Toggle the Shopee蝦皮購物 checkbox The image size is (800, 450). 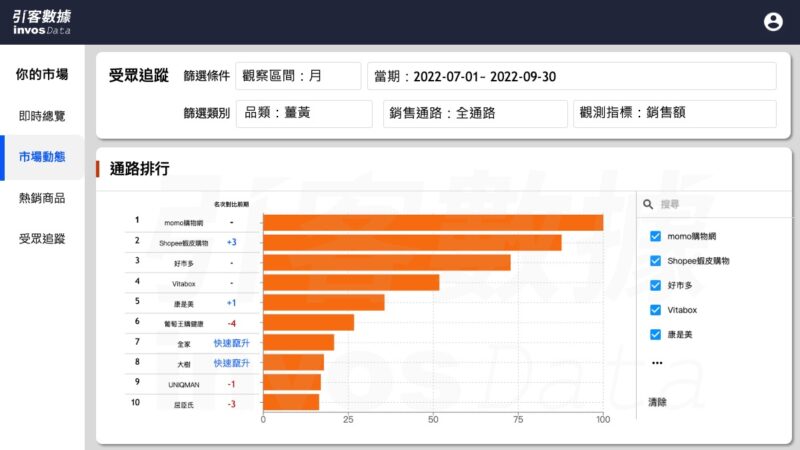(x=656, y=260)
